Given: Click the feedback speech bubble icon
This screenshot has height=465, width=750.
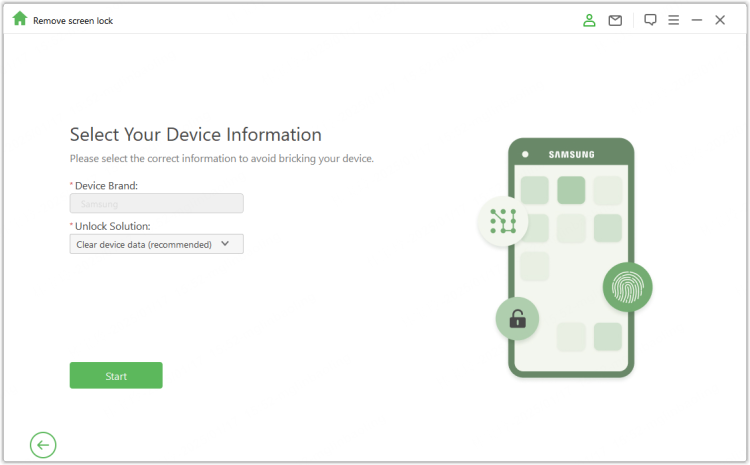Looking at the screenshot, I should pyautogui.click(x=650, y=20).
